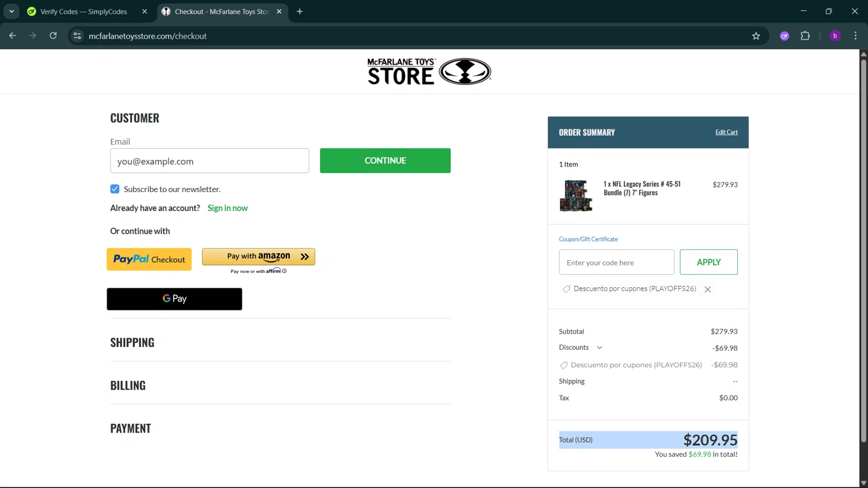Click the APPLY coupon button
Image resolution: width=868 pixels, height=488 pixels.
(x=709, y=263)
